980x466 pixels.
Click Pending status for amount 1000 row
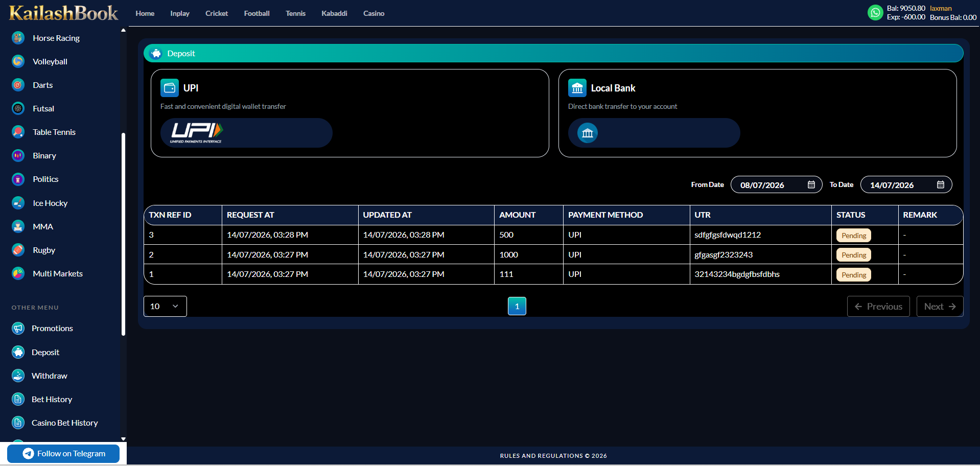coord(854,255)
